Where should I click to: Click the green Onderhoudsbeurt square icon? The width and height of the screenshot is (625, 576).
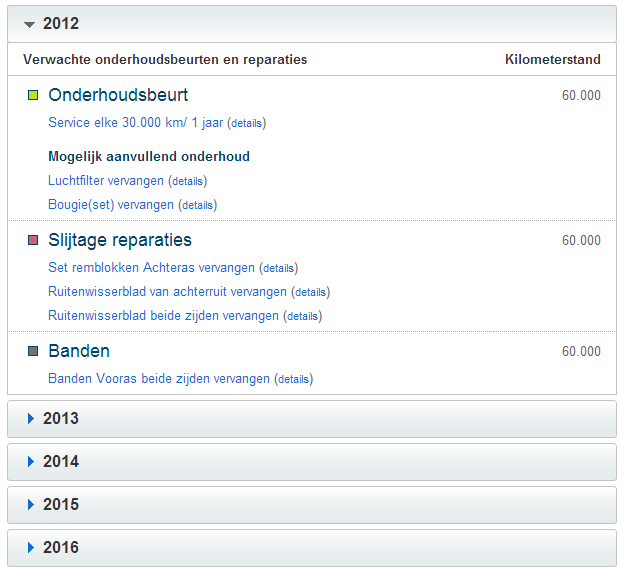pyautogui.click(x=33, y=96)
